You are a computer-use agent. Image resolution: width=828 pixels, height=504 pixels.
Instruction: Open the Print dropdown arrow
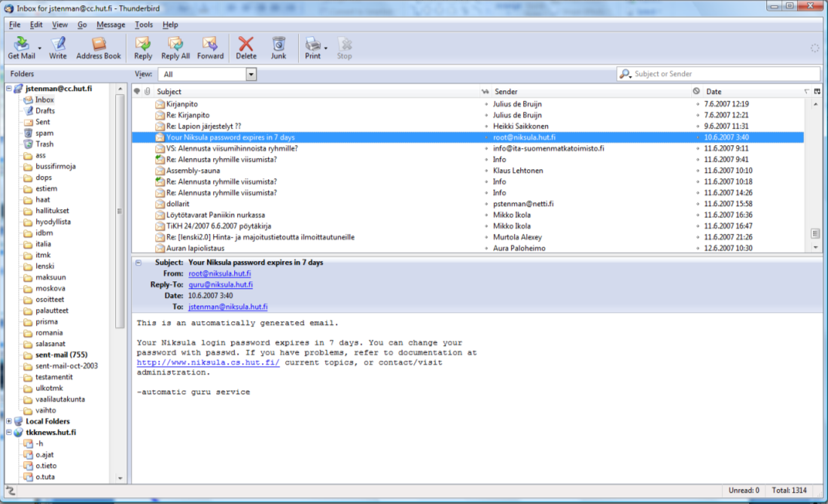coord(325,49)
